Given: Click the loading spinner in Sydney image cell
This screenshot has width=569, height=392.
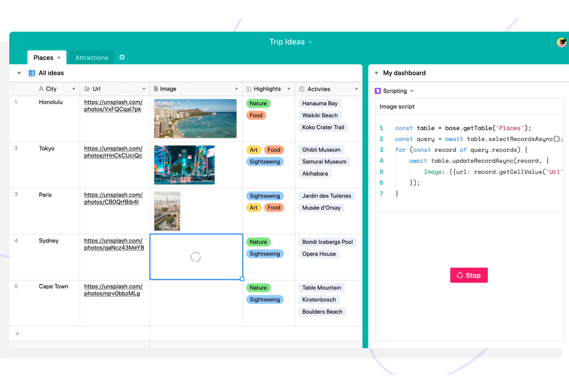Looking at the screenshot, I should coord(196,257).
